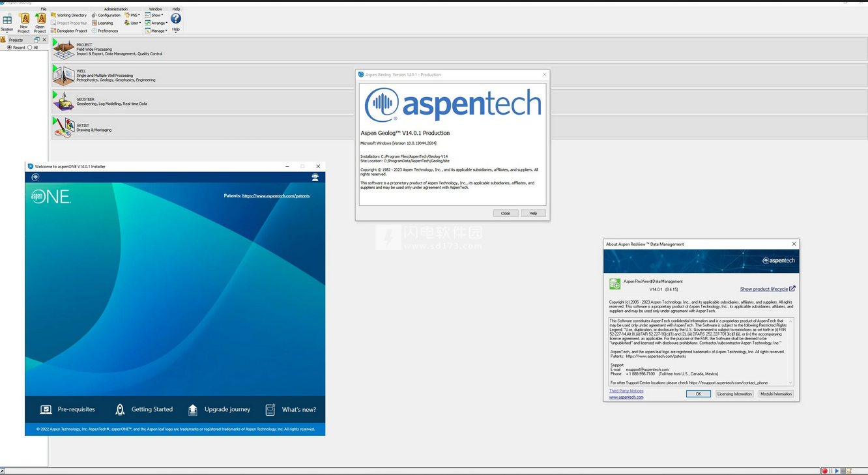
Task: Click the blue play button in status bar
Action: pos(837,471)
